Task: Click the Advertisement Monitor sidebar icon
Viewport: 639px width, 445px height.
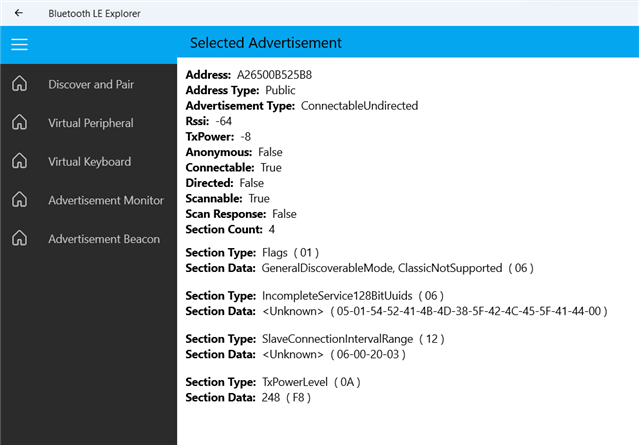Action: click(19, 200)
